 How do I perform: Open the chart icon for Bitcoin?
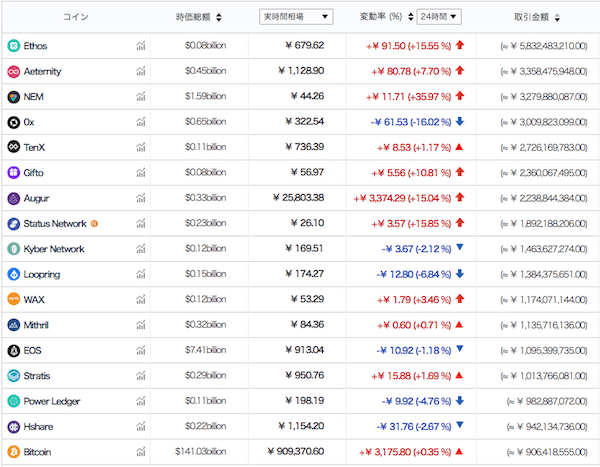click(x=141, y=452)
